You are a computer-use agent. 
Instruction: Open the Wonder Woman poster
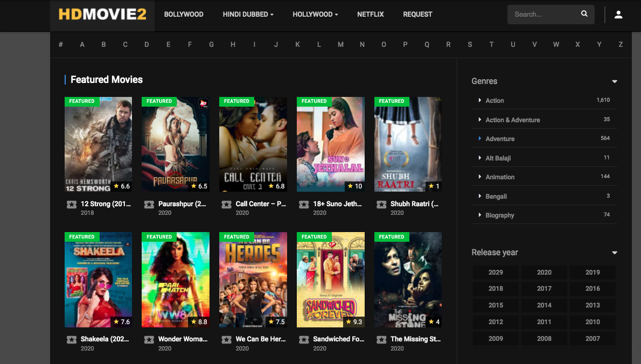176,280
